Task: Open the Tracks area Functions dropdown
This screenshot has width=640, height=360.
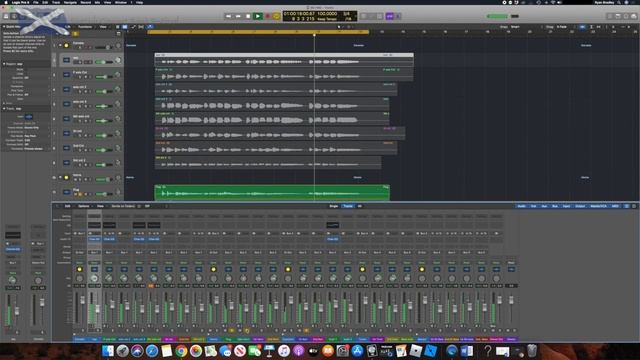Action: pyautogui.click(x=85, y=27)
